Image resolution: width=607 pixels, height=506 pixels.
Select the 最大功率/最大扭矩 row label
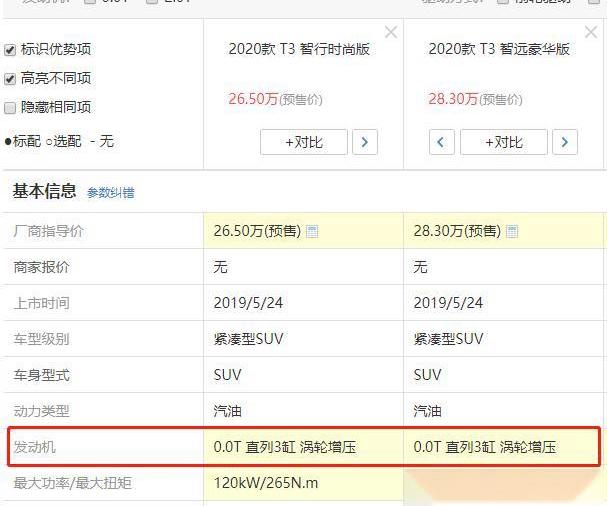coord(72,483)
